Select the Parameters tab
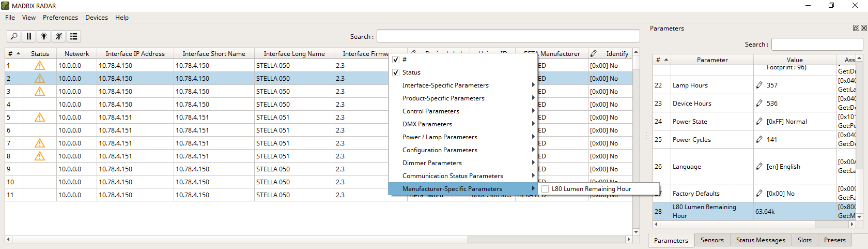Screen dimensions: 868x249 [671, 240]
